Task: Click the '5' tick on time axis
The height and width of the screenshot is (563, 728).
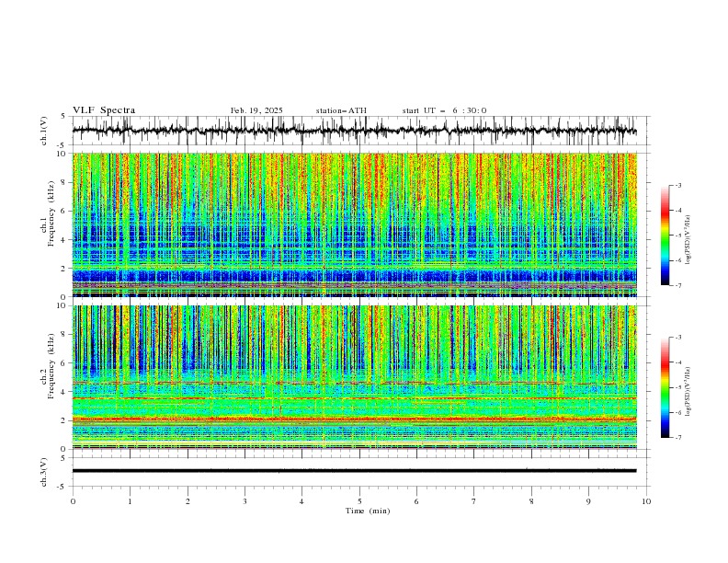Action: tap(359, 501)
